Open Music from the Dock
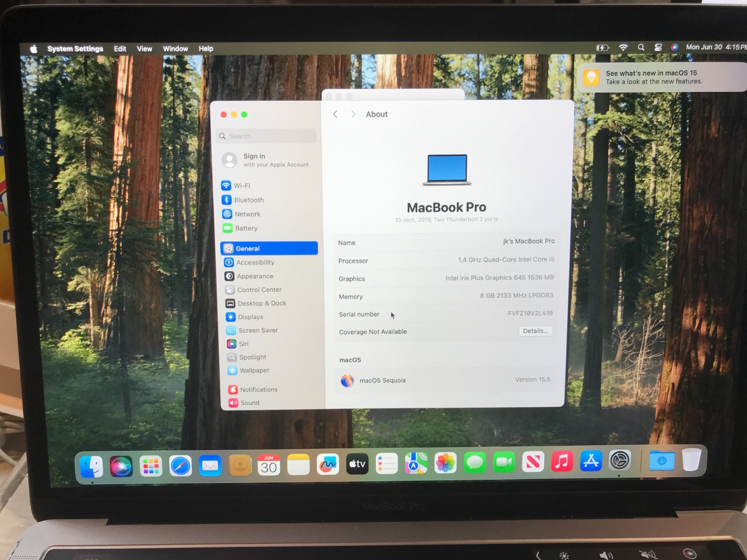 point(562,462)
